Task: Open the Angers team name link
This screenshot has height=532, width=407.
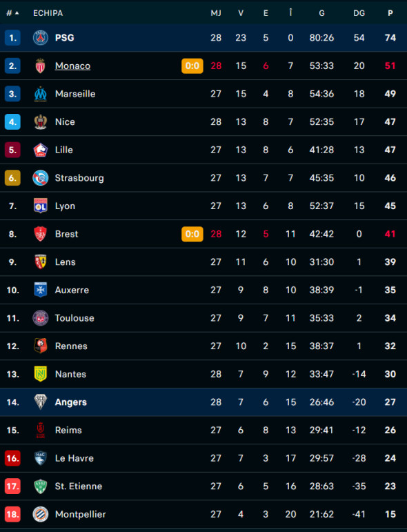Action: (x=71, y=402)
